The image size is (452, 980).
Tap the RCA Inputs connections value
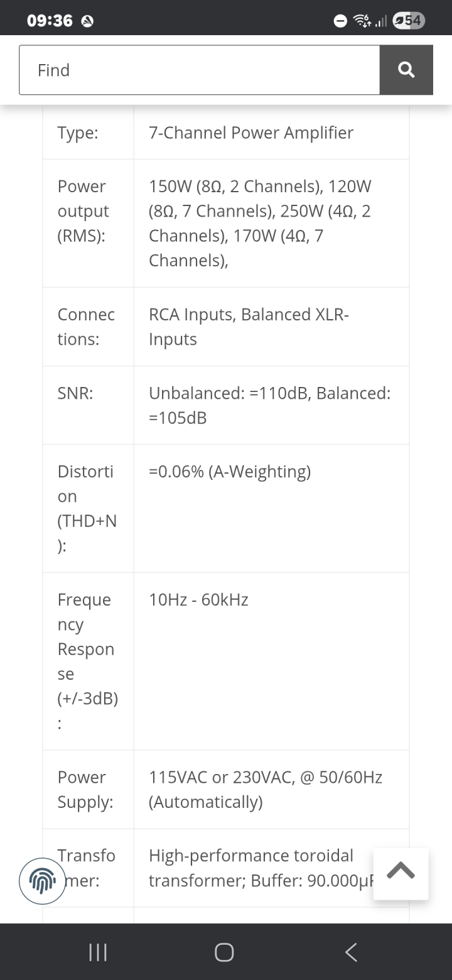coord(249,327)
